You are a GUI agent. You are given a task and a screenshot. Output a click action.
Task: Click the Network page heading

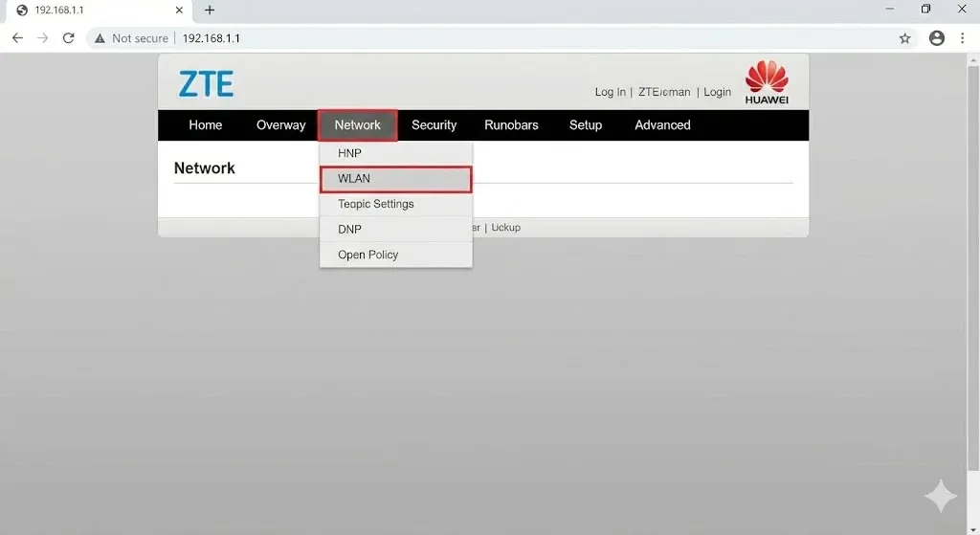click(x=205, y=168)
